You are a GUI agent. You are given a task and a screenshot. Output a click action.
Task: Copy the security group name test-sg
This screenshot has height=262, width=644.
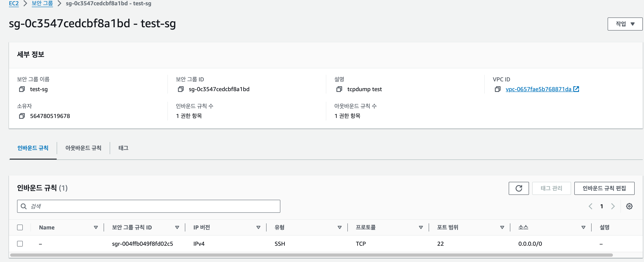(22, 89)
